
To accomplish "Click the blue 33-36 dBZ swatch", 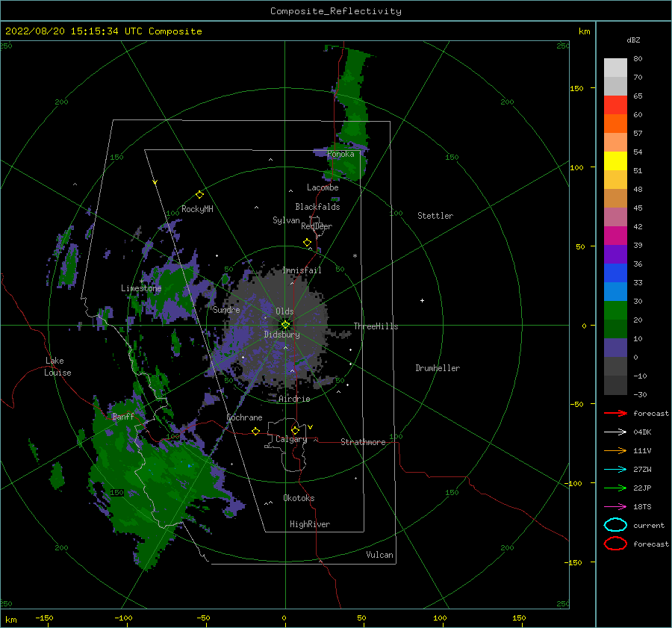I will tap(615, 273).
